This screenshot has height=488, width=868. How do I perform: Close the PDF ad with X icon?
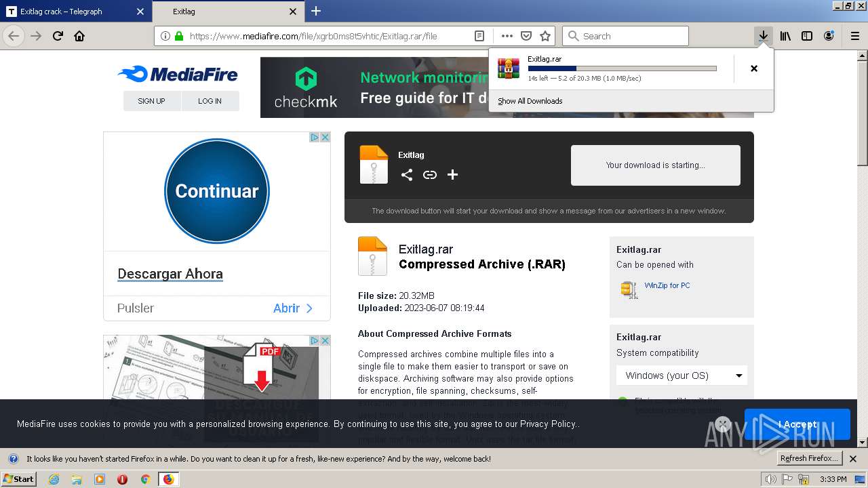325,340
